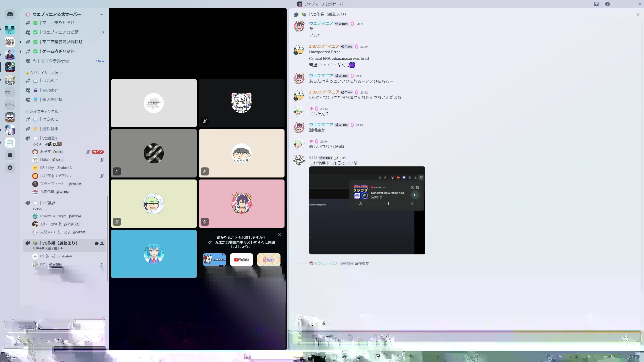The height and width of the screenshot is (362, 644).
Task: Start the Blackjack activity tile
Action: tap(214, 260)
